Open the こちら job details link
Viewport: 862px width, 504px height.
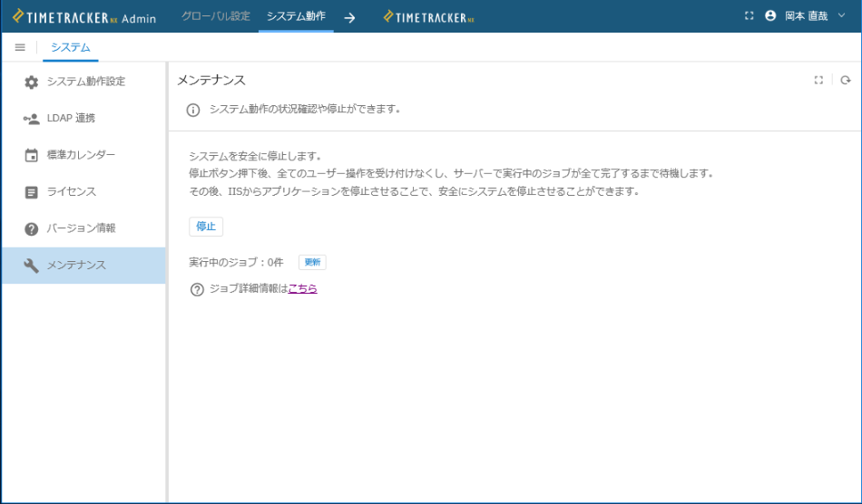302,288
